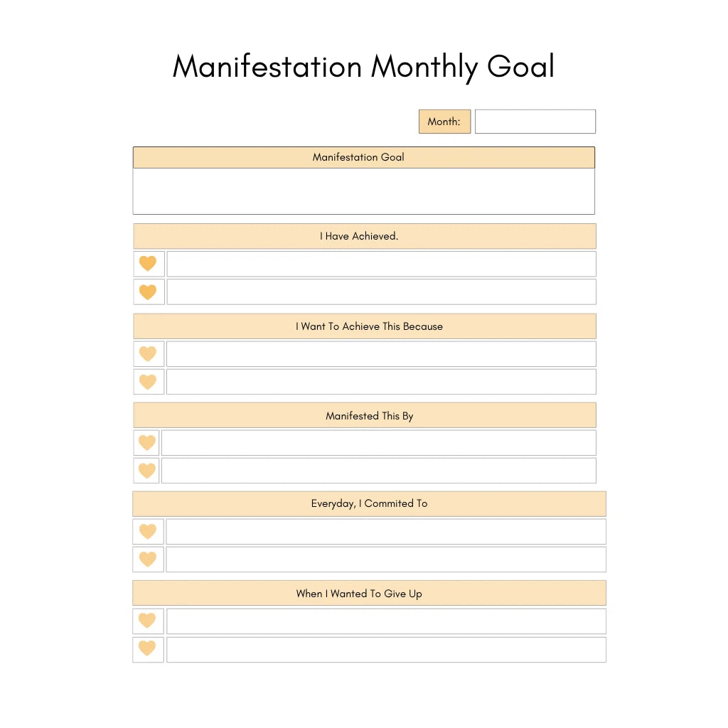Click first heart under I Want To Achieve This Because

[148, 353]
